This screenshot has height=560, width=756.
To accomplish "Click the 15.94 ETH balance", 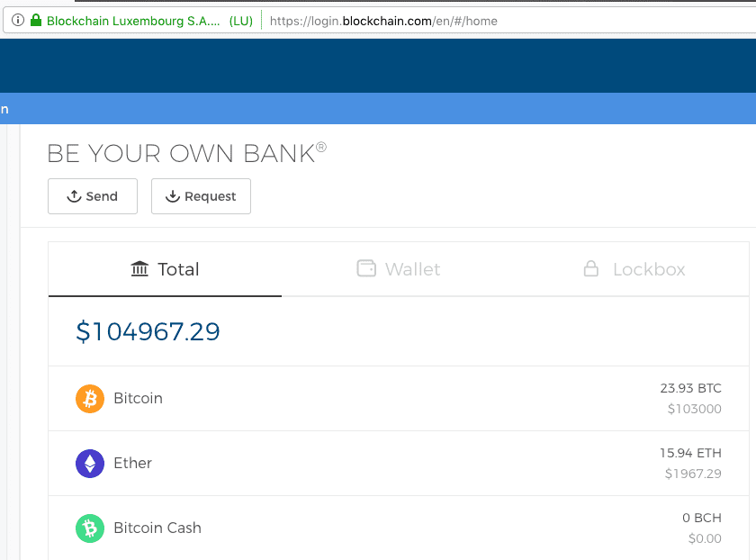I will (691, 453).
